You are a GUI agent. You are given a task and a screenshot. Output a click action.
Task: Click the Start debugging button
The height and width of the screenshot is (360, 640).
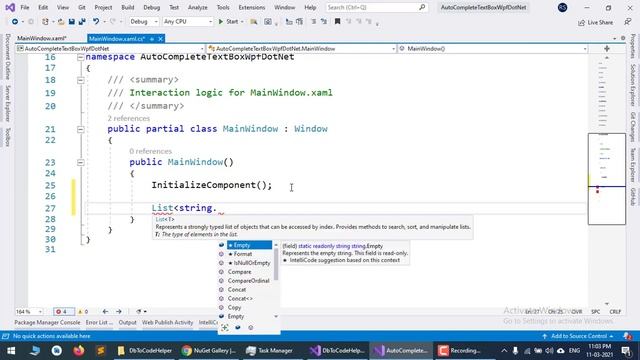228,22
